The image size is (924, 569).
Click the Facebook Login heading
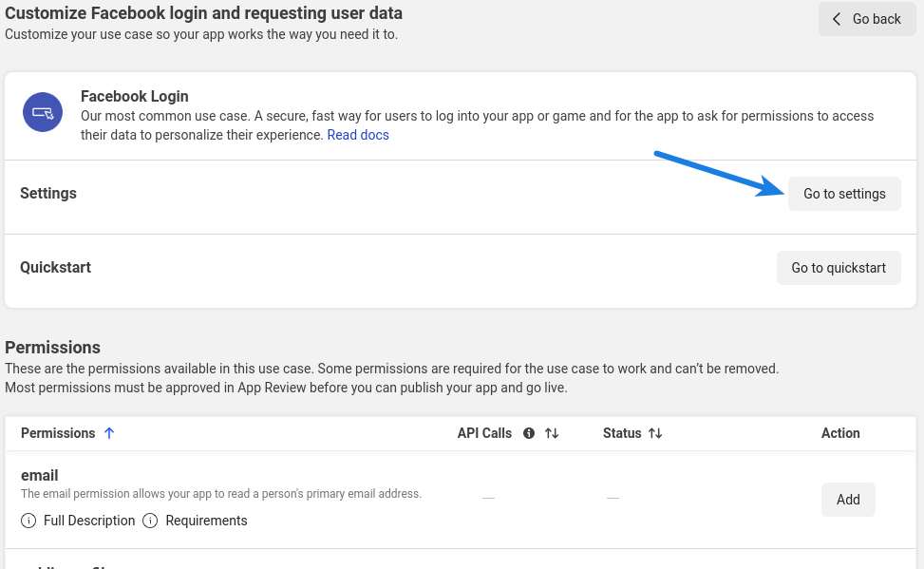click(134, 96)
